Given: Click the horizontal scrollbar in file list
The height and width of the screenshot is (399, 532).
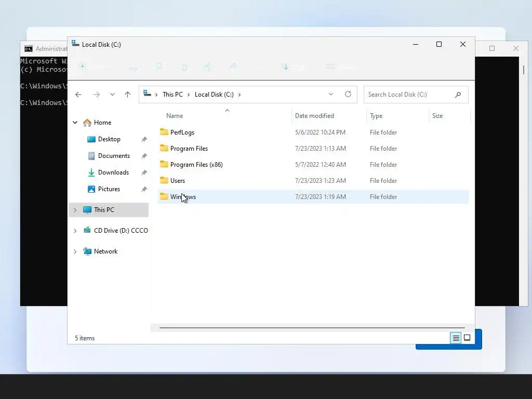Looking at the screenshot, I should [312, 328].
